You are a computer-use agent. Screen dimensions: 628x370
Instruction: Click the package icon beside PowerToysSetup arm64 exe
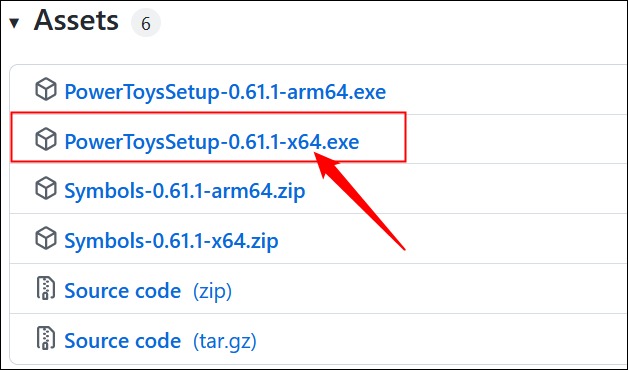(x=46, y=89)
